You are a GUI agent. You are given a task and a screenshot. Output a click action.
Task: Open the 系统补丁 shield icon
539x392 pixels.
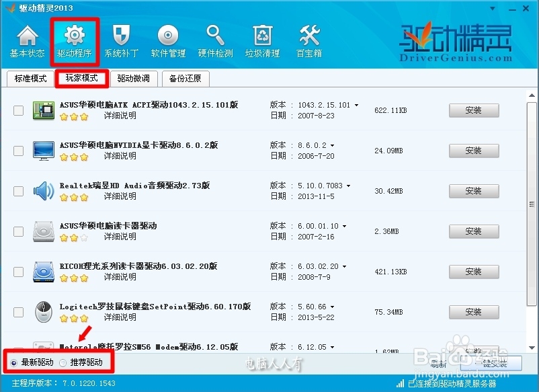[122, 42]
